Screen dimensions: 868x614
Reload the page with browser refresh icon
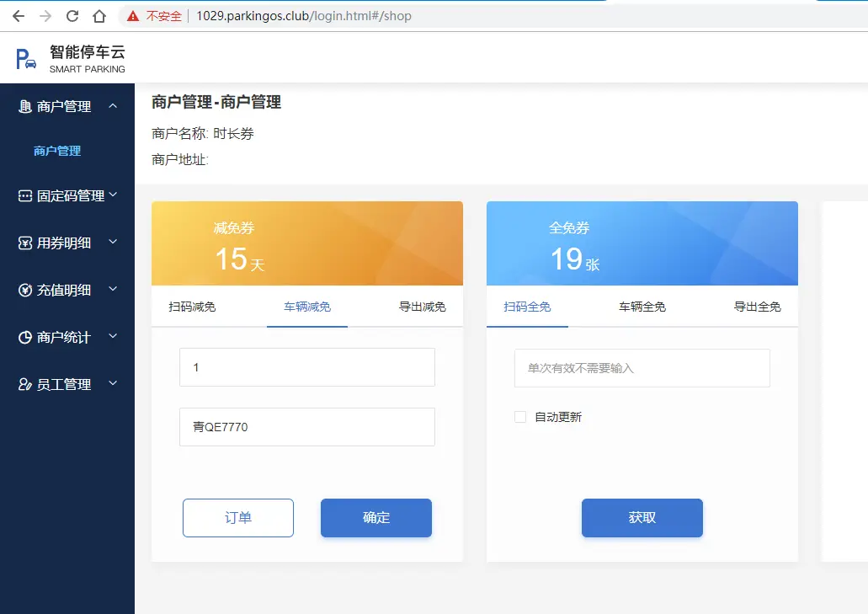coord(72,16)
